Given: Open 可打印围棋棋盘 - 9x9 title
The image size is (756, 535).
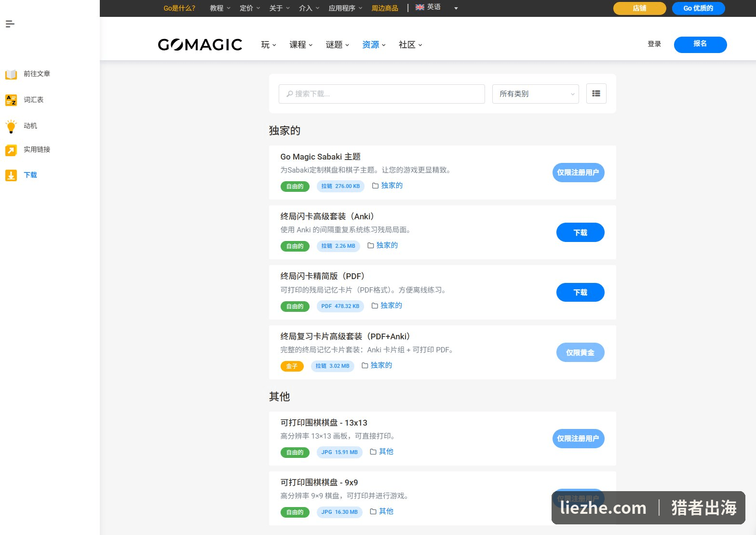Looking at the screenshot, I should [x=319, y=482].
